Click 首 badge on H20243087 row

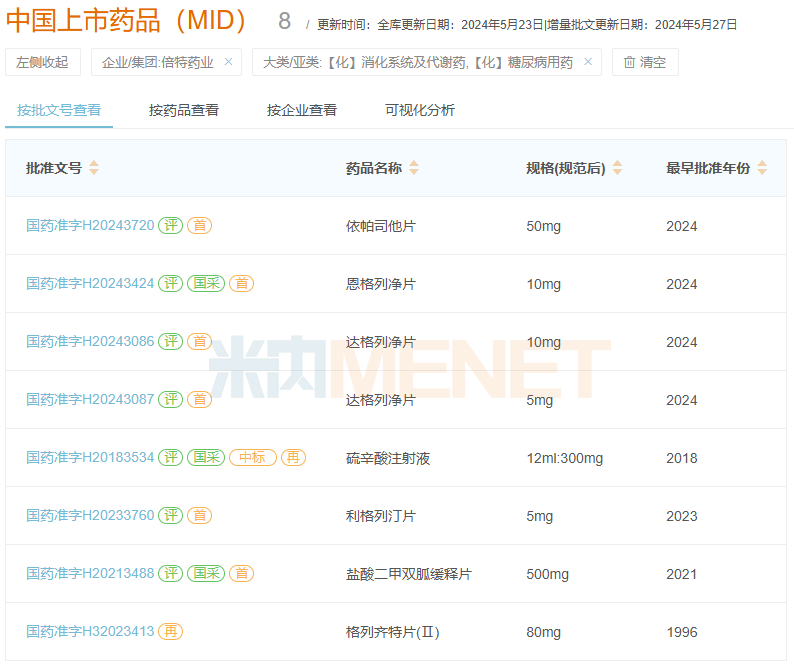[200, 400]
